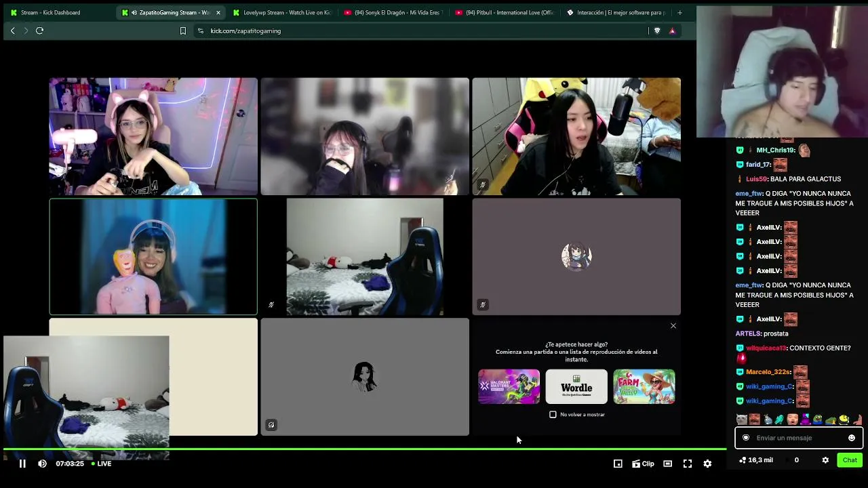
Task: Click the video tile with Pikachu plush
Action: pos(576,136)
